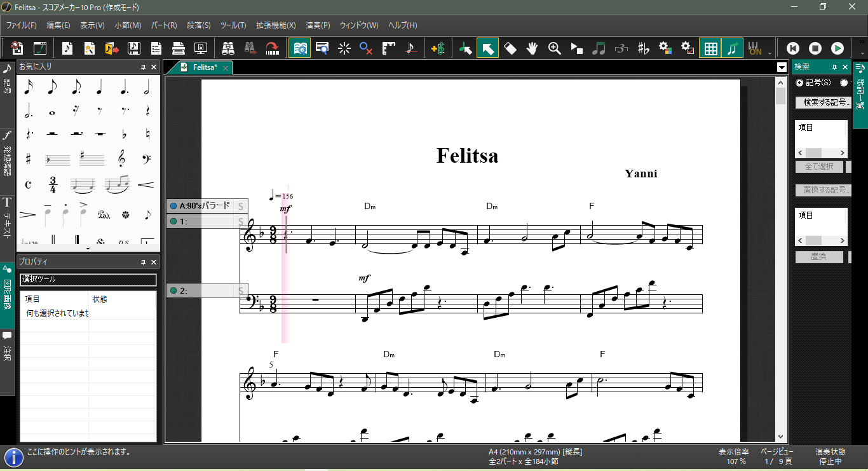Click score scrollbar down arrow
Image resolution: width=868 pixels, height=471 pixels.
pos(781,437)
